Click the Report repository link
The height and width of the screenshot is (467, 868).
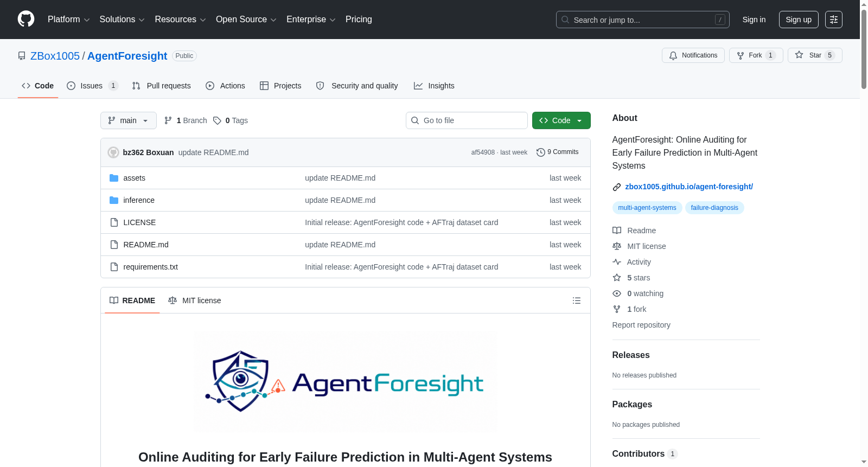pos(641,325)
